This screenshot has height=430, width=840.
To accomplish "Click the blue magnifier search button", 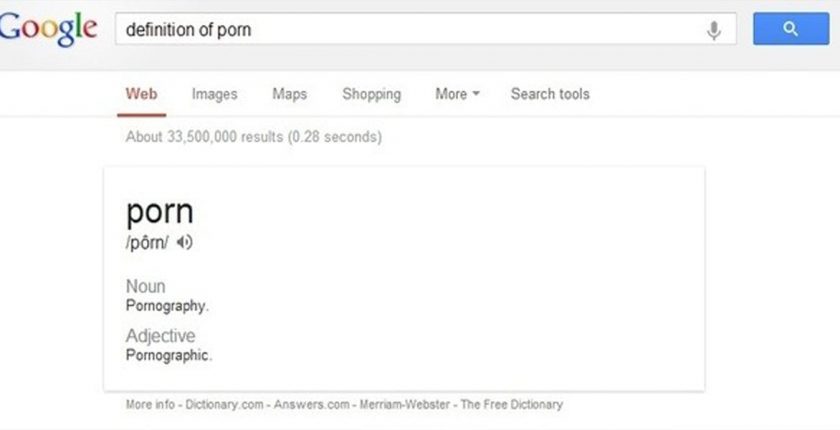I will point(791,29).
